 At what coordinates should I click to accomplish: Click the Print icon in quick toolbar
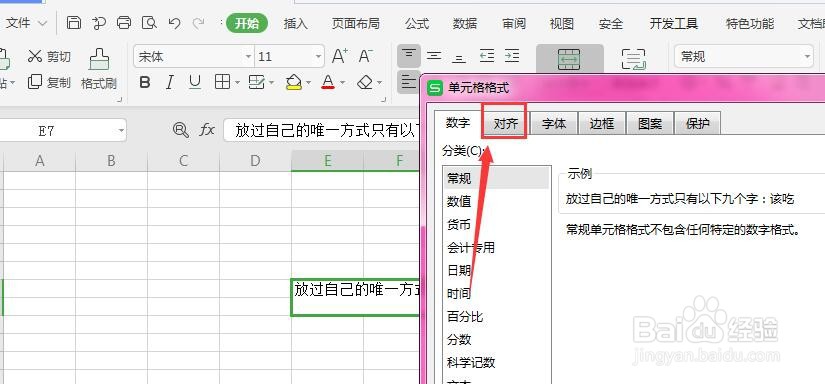pyautogui.click(x=124, y=23)
